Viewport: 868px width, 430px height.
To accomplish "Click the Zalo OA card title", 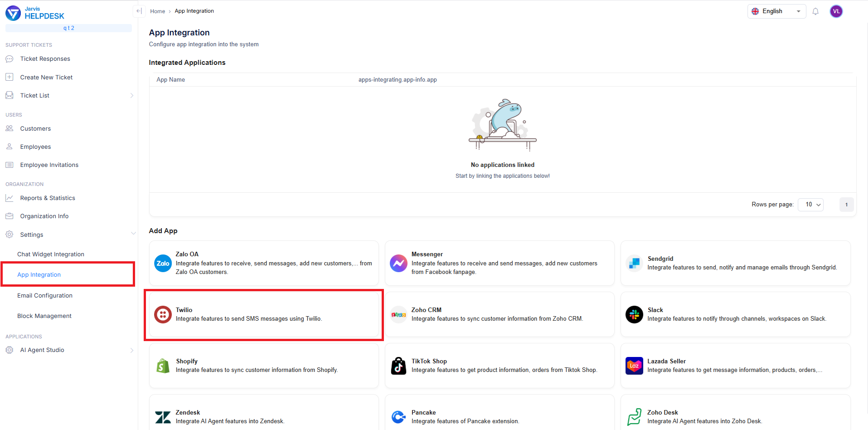I will click(187, 254).
